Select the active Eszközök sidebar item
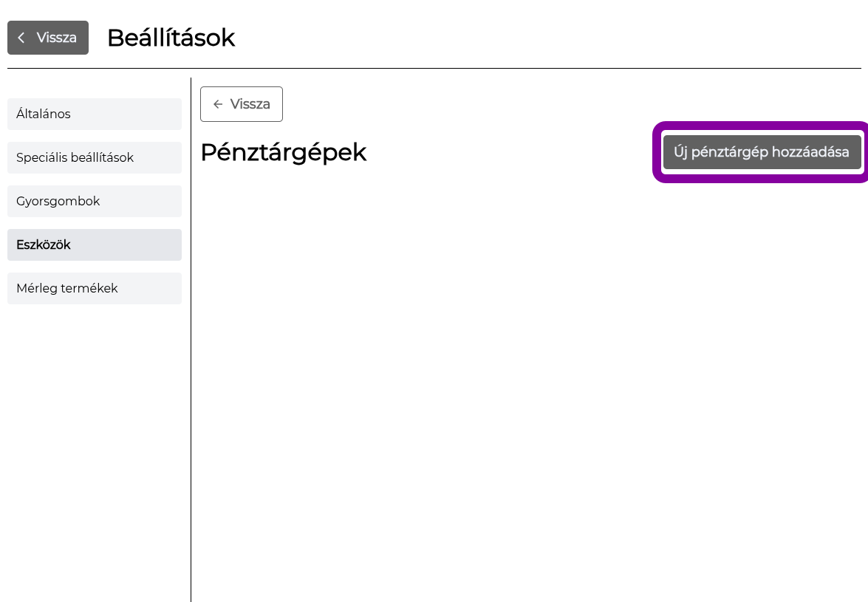Viewport: 868px width, 602px height. (94, 244)
